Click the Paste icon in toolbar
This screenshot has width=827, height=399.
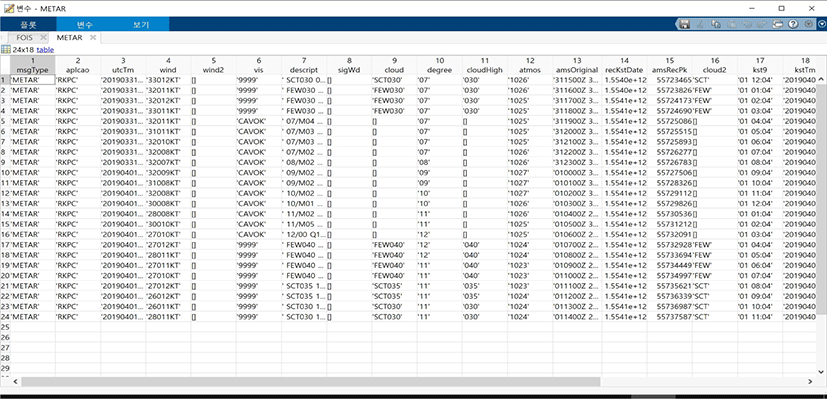point(732,24)
